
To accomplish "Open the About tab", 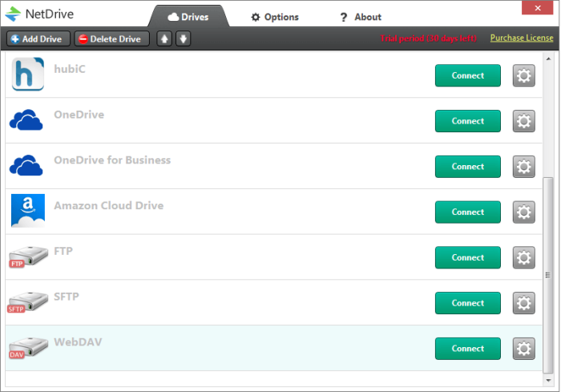I will coord(361,17).
